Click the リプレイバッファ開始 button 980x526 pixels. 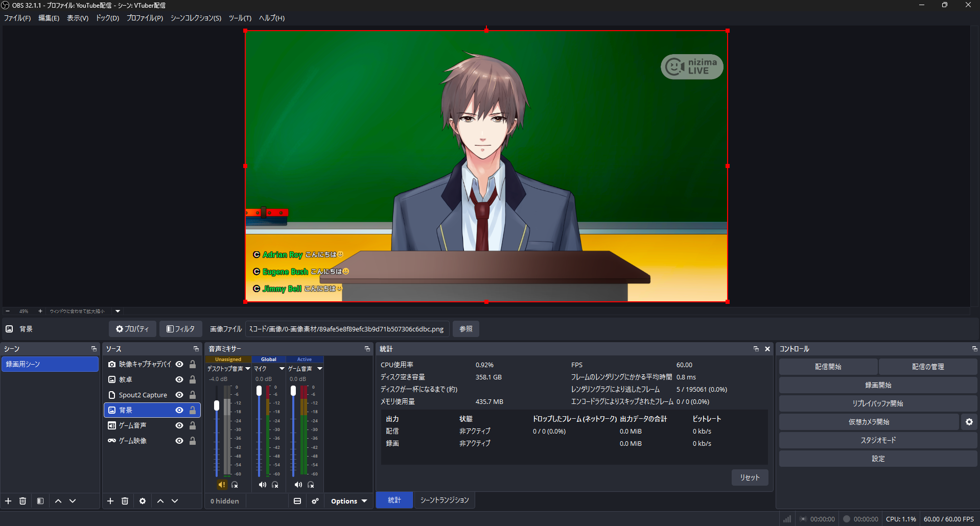tap(878, 403)
